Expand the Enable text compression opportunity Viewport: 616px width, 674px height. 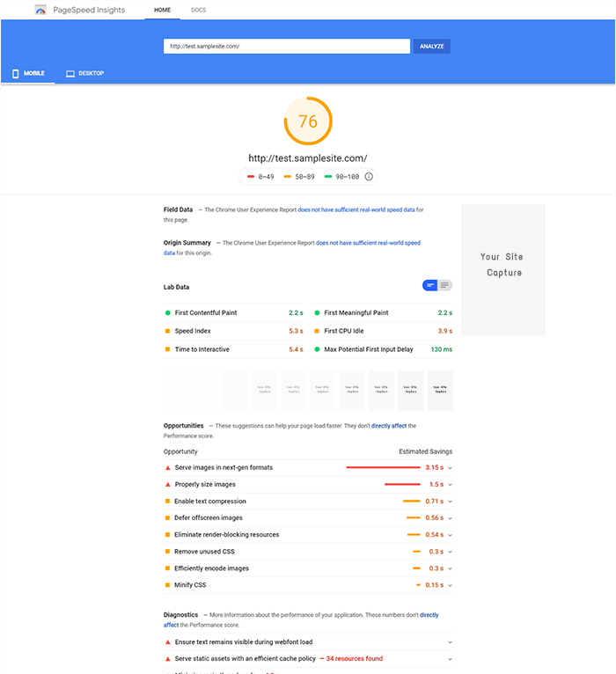pyautogui.click(x=450, y=502)
